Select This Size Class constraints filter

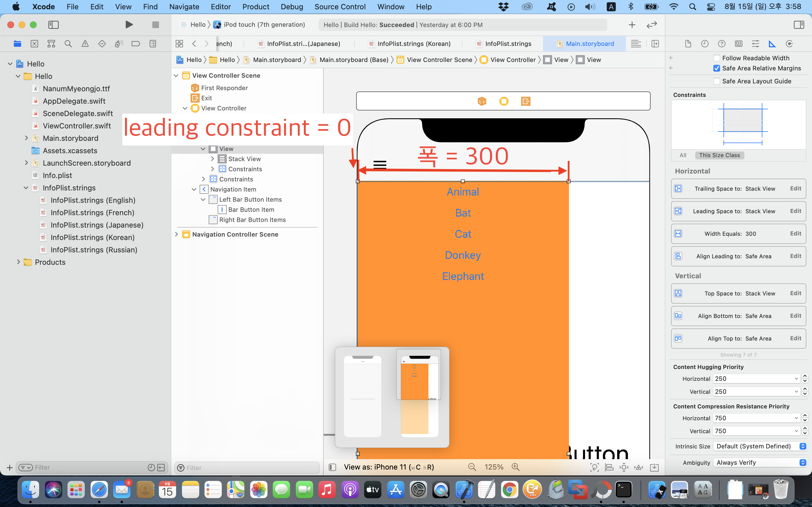point(720,155)
